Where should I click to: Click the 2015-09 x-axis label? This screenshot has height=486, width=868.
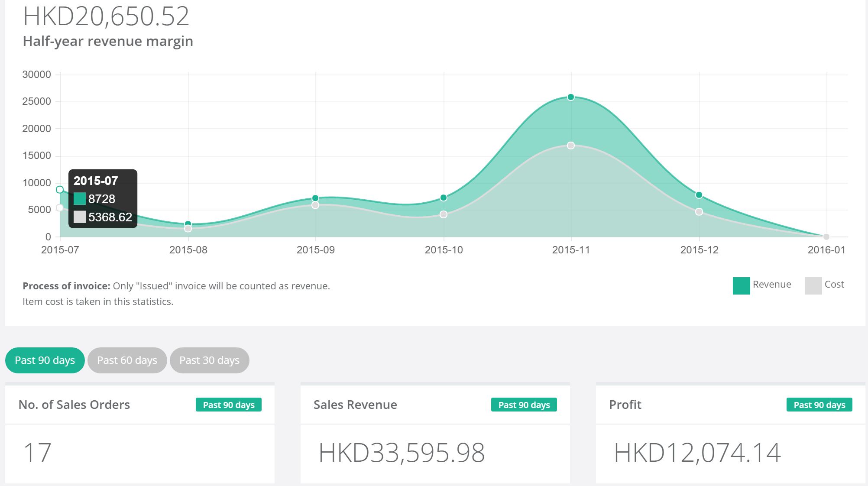(x=315, y=250)
